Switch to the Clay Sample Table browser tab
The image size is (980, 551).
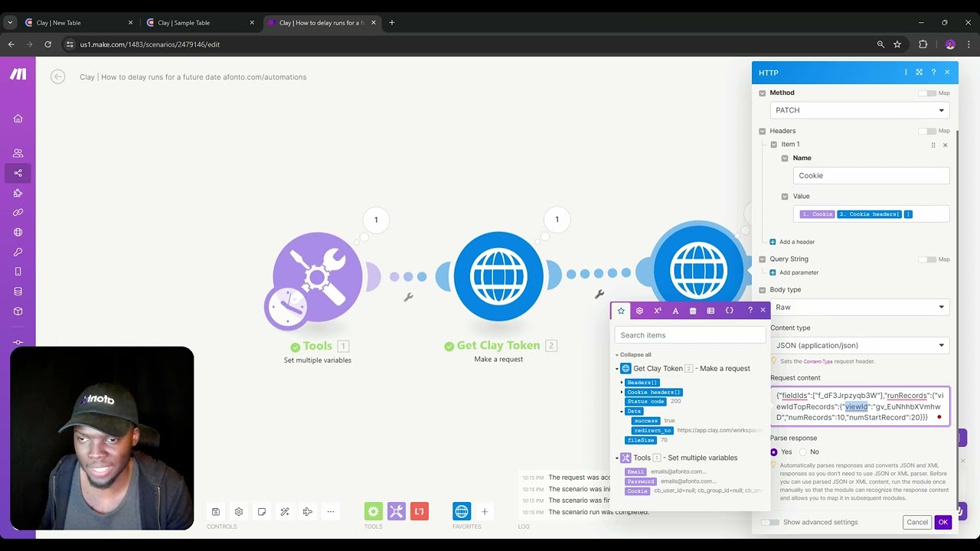pyautogui.click(x=201, y=23)
